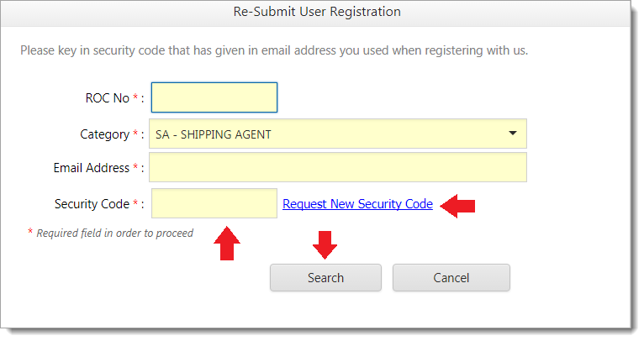Click the red arrow pointing at the link
The width and height of the screenshot is (644, 341).
pyautogui.click(x=459, y=205)
